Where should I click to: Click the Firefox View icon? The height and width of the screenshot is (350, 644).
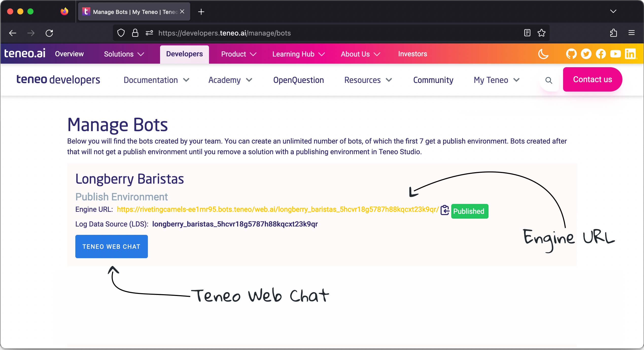[x=64, y=11]
